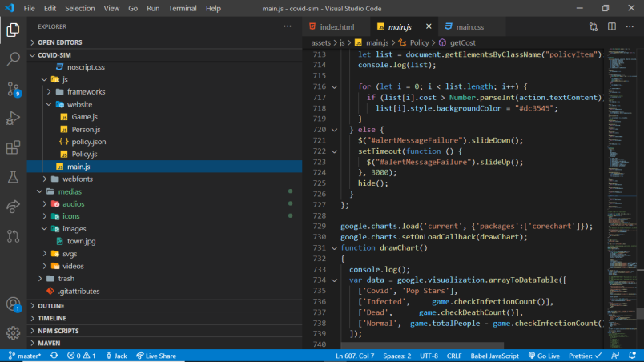
Task: Open the Manage gear icon
Action: (13, 332)
